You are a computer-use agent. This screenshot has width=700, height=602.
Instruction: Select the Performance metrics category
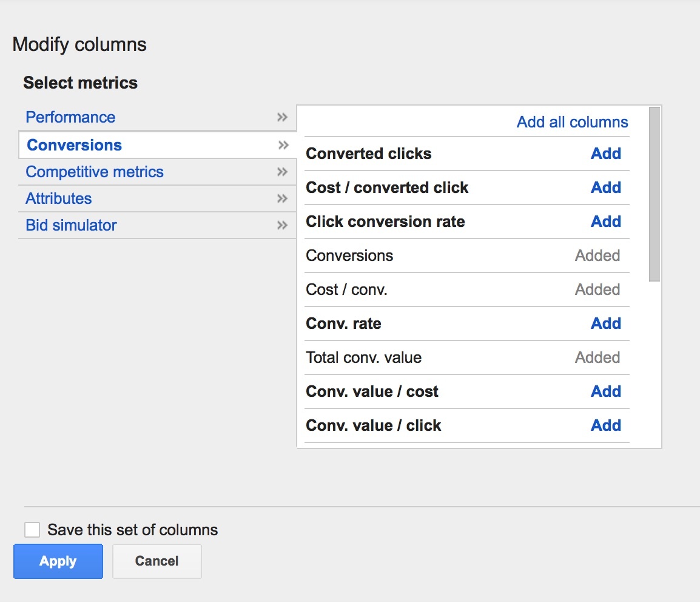click(x=70, y=117)
